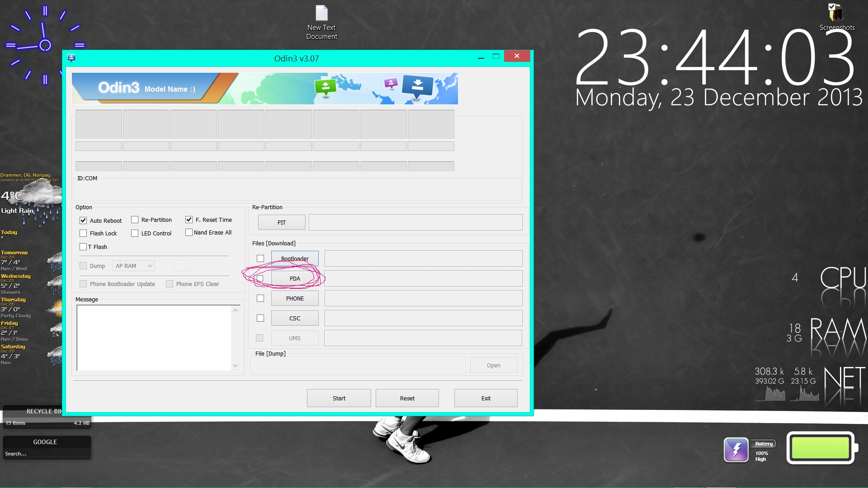Click inside the Message log box
Screen dimensions: 868x488
coord(154,338)
